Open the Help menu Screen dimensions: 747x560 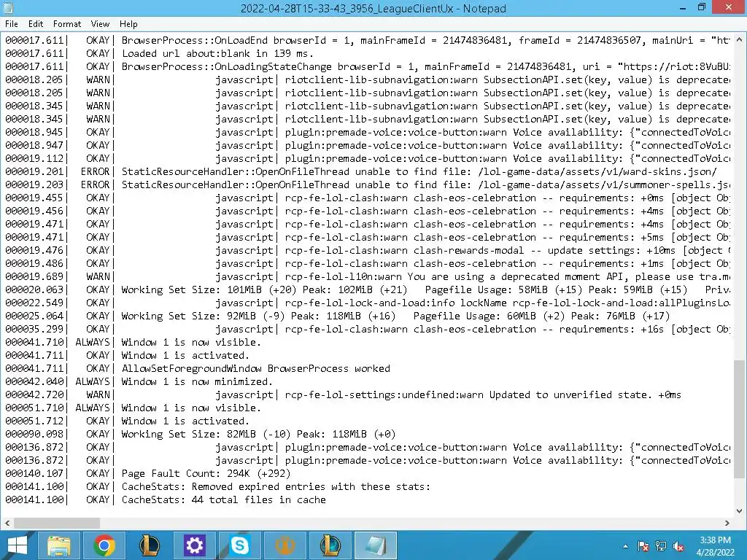[x=128, y=24]
